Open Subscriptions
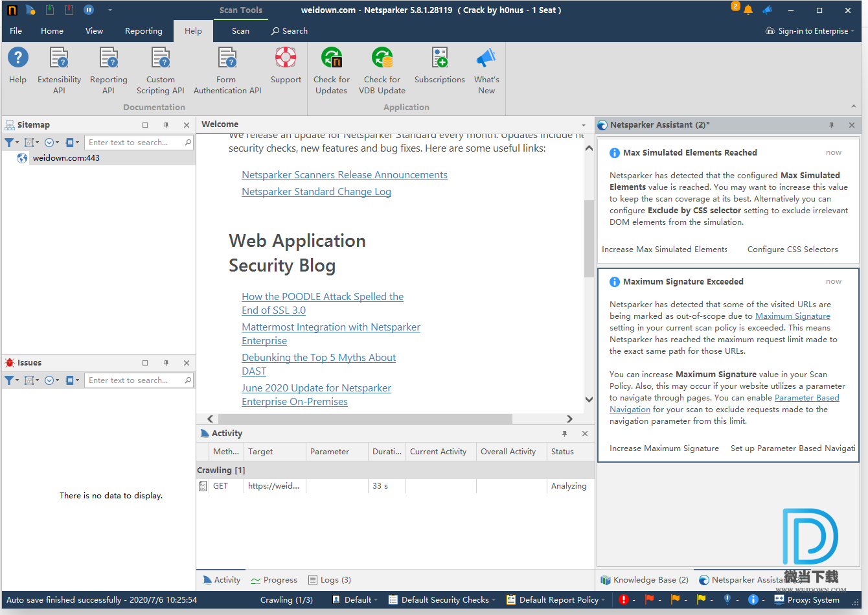The width and height of the screenshot is (868, 615). [x=440, y=66]
